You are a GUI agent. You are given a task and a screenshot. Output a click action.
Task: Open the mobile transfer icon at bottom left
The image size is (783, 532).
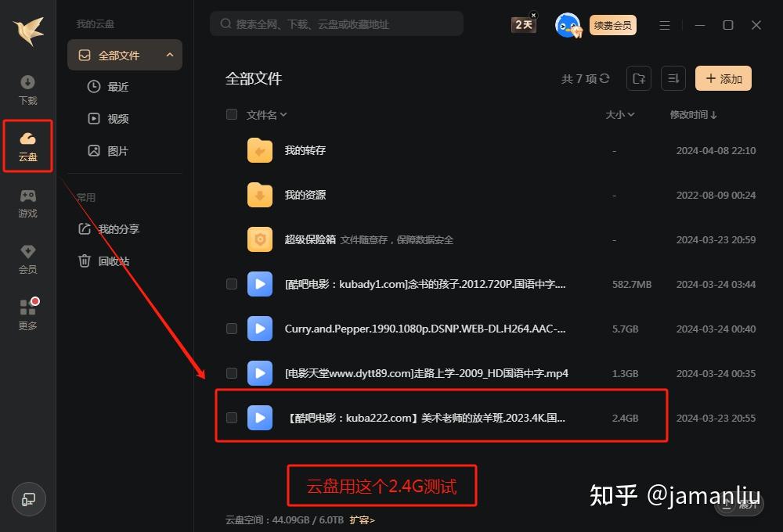pos(28,499)
